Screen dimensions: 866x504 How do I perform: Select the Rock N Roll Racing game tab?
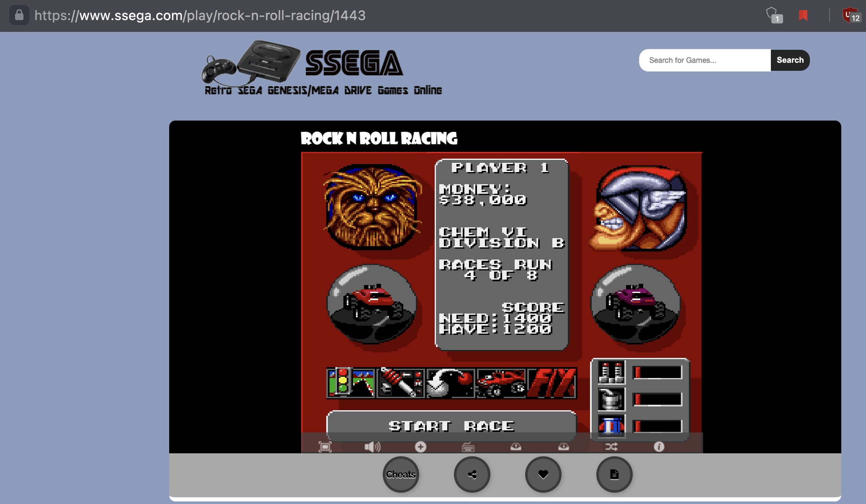[379, 139]
